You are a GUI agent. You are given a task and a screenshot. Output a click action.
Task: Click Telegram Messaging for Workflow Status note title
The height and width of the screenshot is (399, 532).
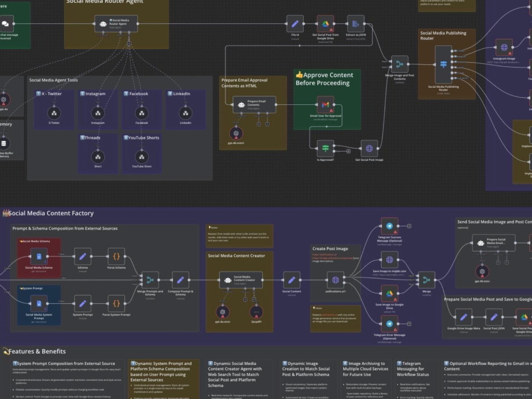(x=413, y=369)
